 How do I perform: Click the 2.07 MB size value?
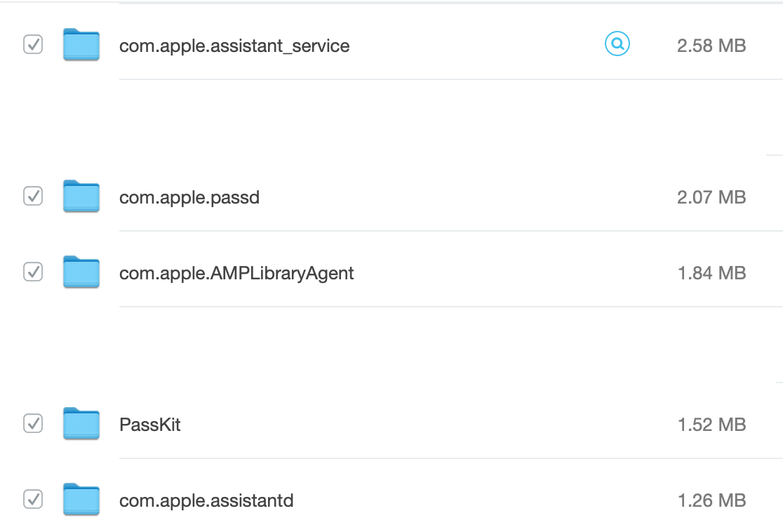tap(711, 198)
